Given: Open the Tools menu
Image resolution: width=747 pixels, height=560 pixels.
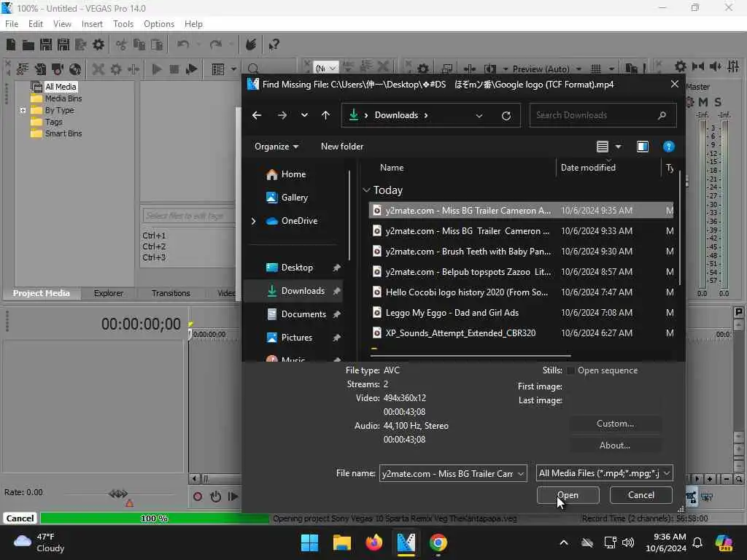Looking at the screenshot, I should 123,24.
